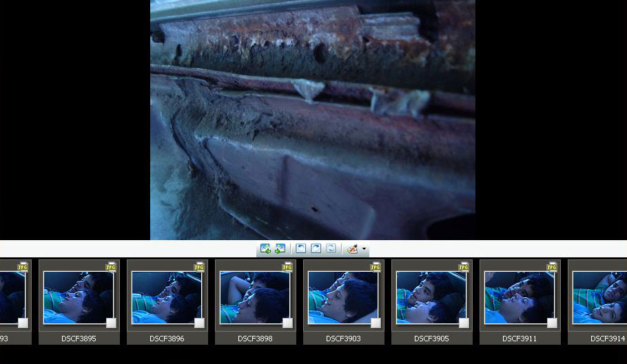Click the file name DSCF3905
Screen dimensions: 627x364
click(x=431, y=339)
